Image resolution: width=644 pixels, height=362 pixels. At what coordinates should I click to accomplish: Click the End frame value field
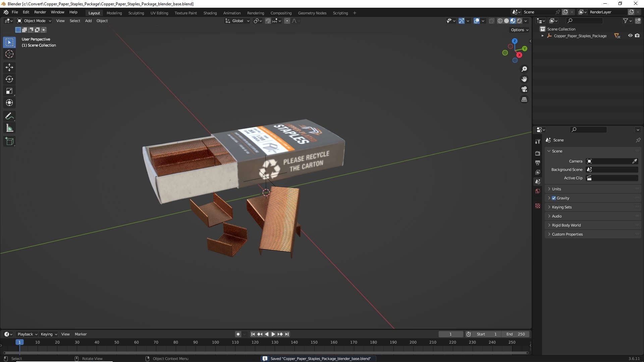pyautogui.click(x=516, y=334)
